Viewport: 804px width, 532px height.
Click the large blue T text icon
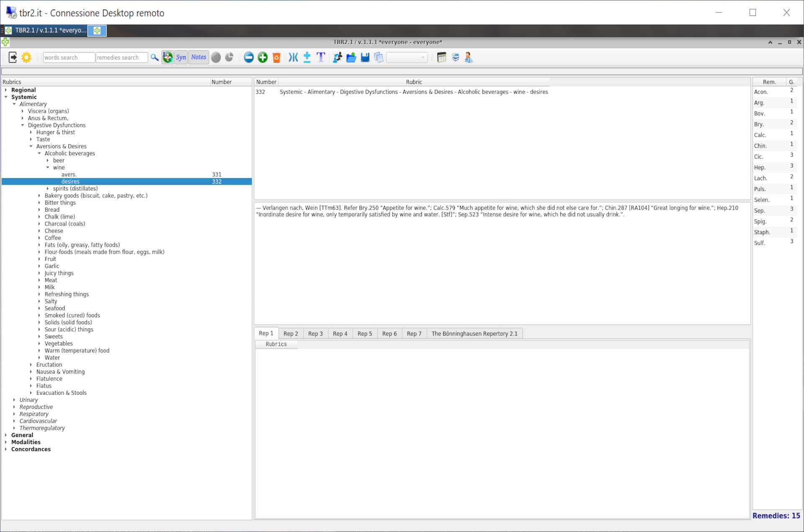click(x=321, y=57)
